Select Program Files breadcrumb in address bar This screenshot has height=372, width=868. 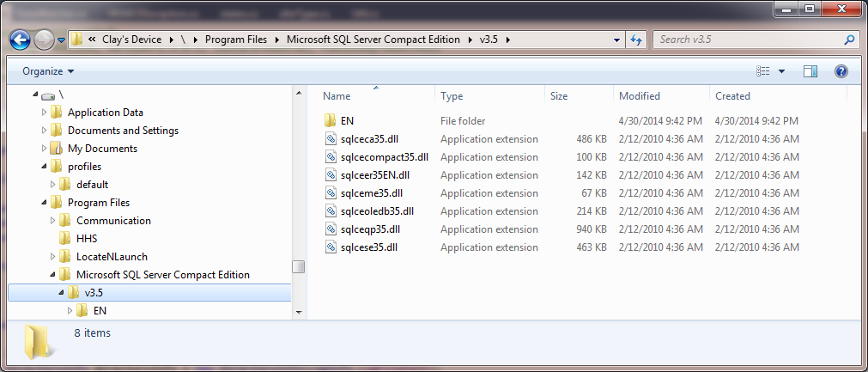[x=236, y=40]
